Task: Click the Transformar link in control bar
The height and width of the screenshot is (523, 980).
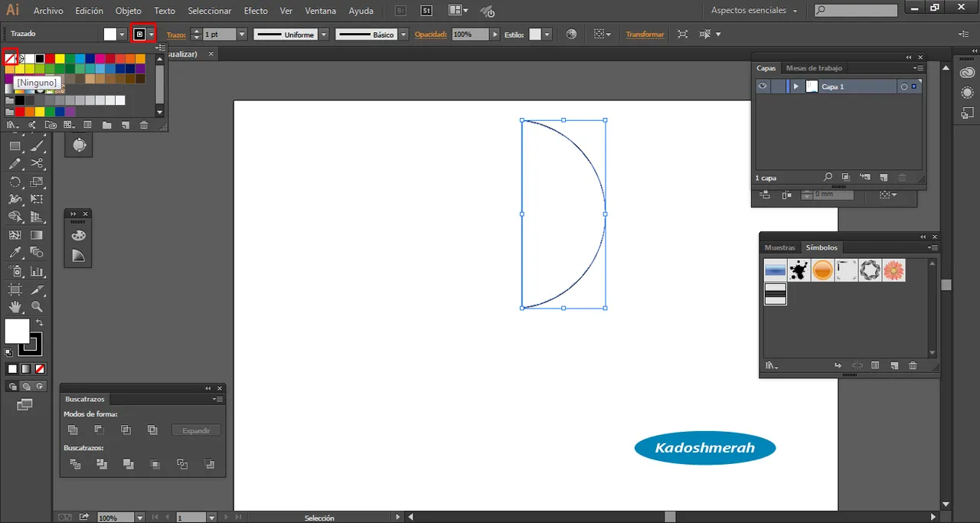Action: (645, 34)
